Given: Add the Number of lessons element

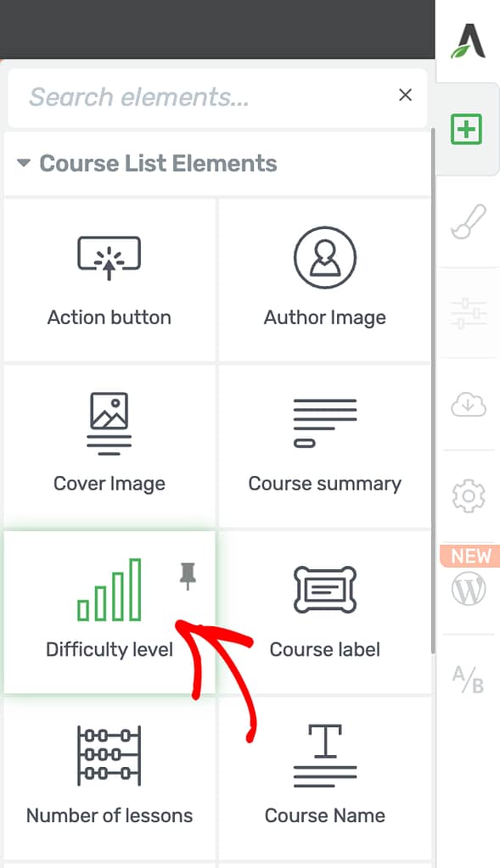Looking at the screenshot, I should tap(109, 778).
